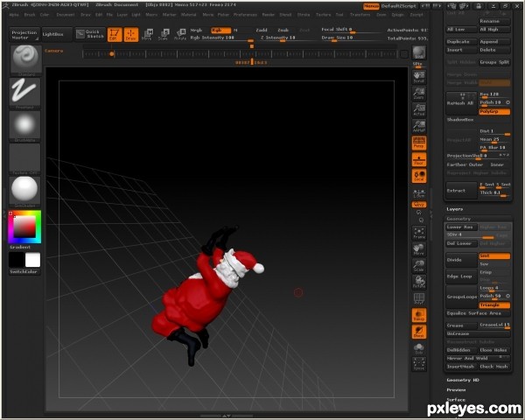The width and height of the screenshot is (525, 420).
Task: Toggle the Menus button
Action: click(371, 6)
